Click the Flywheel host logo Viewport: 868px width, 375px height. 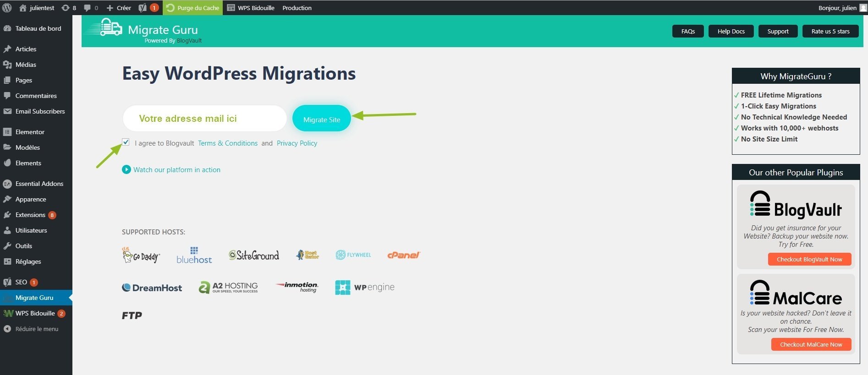coord(353,255)
